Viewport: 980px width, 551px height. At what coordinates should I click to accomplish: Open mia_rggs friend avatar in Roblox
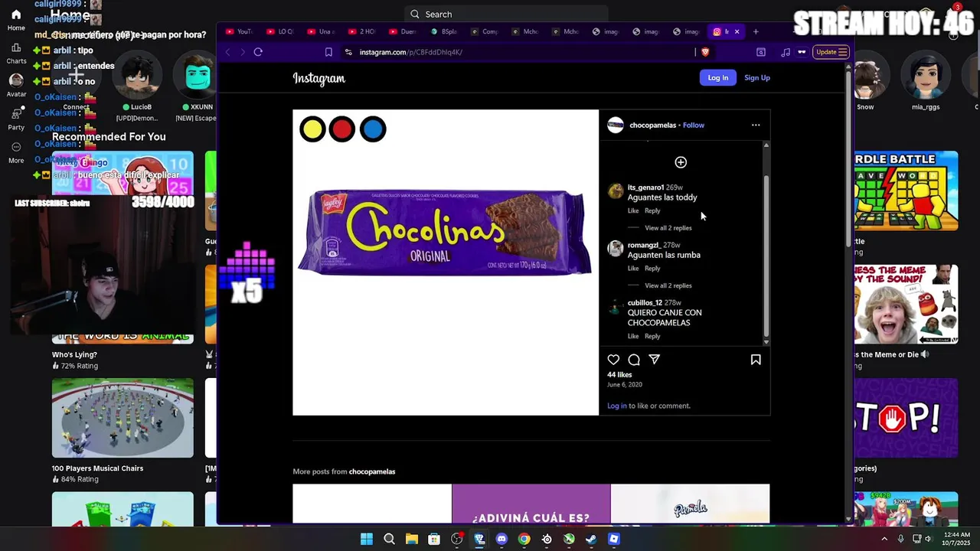tap(926, 76)
